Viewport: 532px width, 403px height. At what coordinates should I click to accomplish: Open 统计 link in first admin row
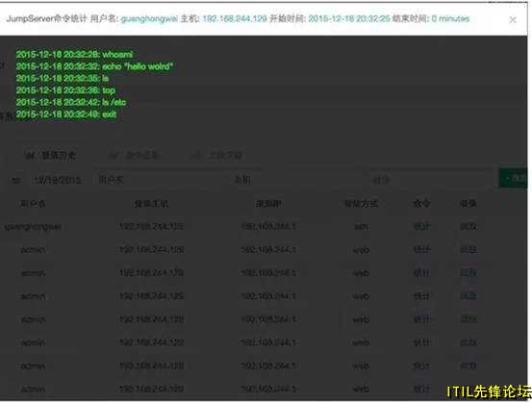click(421, 250)
